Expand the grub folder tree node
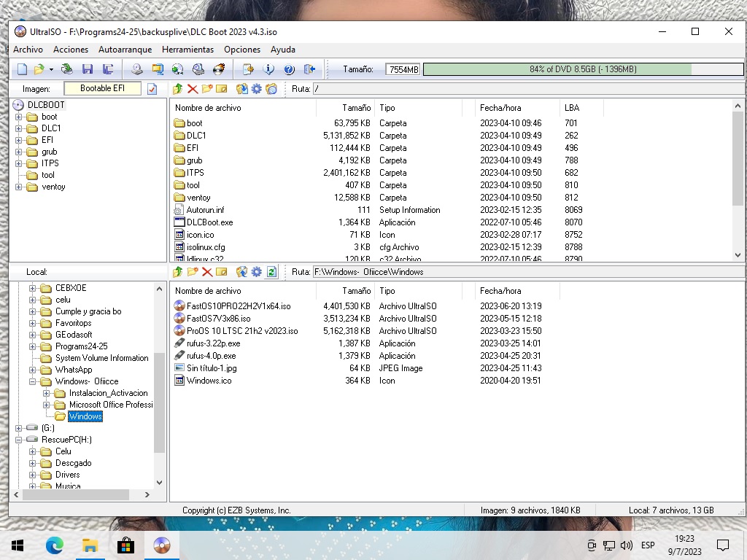The height and width of the screenshot is (560, 747). tap(18, 152)
